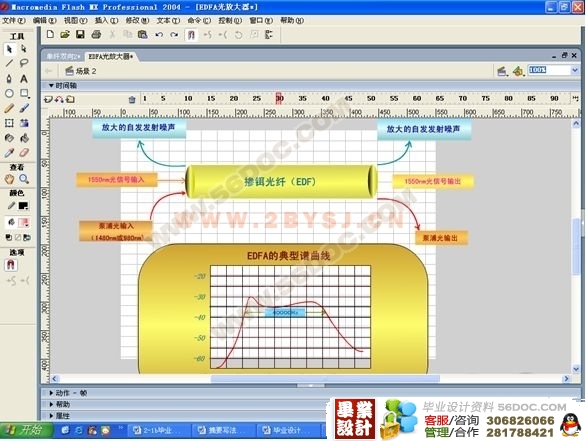Click the Windows 开始 start button
The width and height of the screenshot is (586, 441).
[26, 430]
